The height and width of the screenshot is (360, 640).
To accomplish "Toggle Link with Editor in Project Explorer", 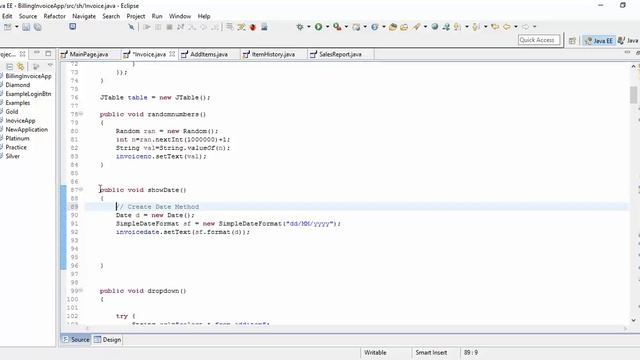I will 20,67.
